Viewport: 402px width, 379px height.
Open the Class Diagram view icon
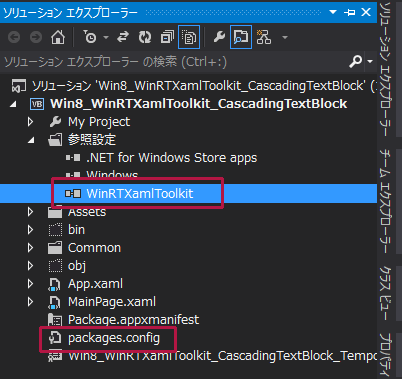(x=264, y=37)
